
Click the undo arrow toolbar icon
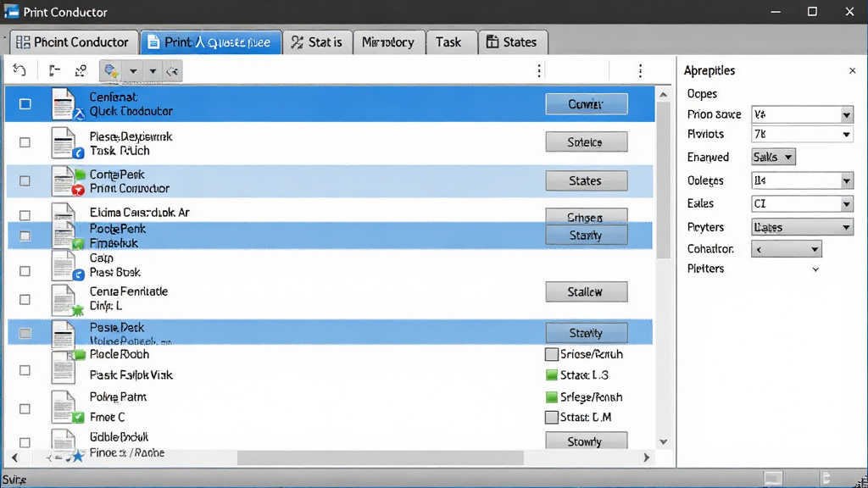click(20, 70)
